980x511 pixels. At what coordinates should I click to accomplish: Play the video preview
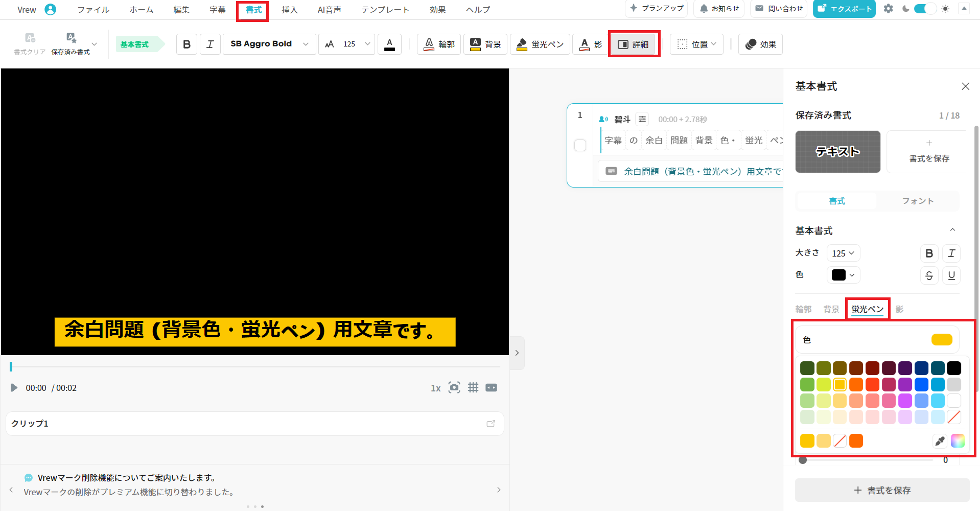pyautogui.click(x=14, y=388)
